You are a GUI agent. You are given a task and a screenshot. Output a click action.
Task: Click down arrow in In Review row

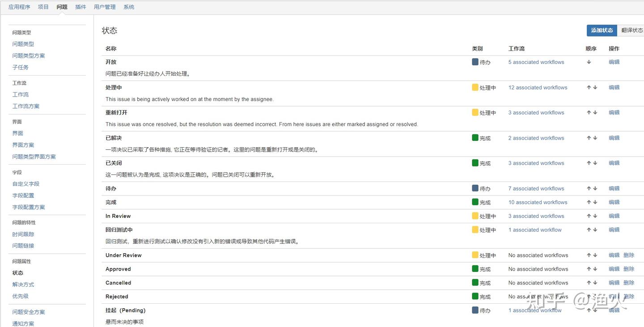(x=595, y=216)
